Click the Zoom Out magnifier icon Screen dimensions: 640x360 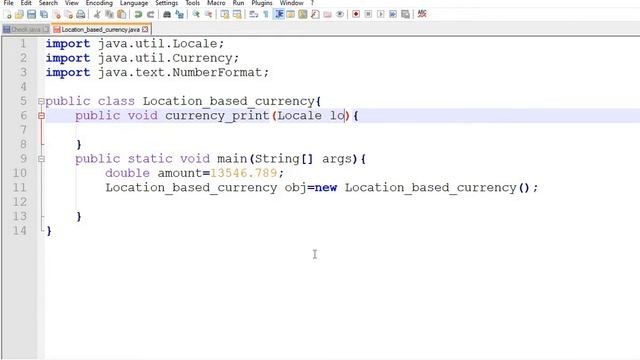[x=208, y=15]
